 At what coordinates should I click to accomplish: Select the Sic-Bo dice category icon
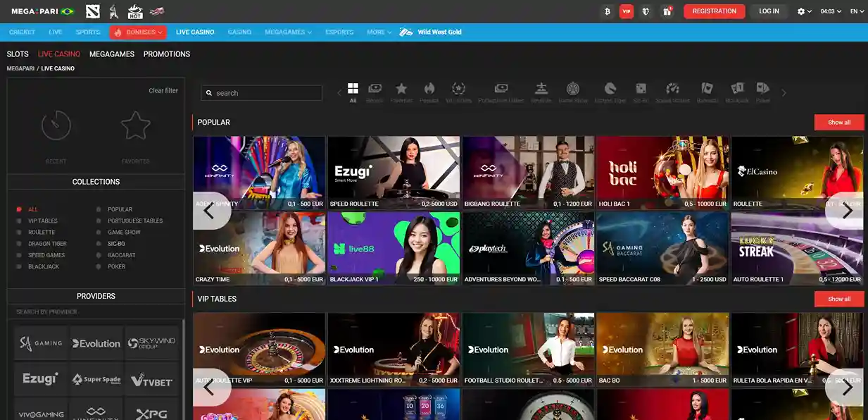click(641, 89)
